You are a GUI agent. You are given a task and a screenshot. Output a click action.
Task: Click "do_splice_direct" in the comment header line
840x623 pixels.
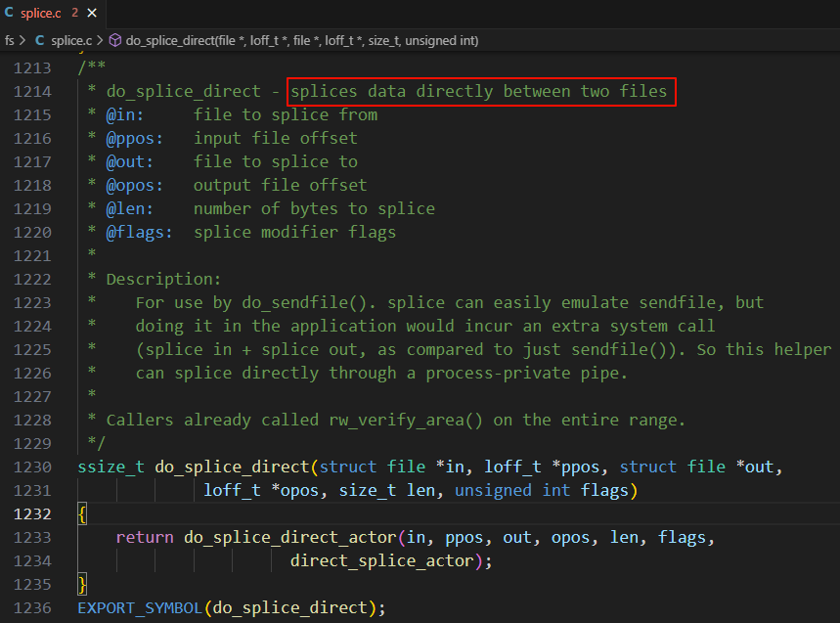tap(183, 92)
